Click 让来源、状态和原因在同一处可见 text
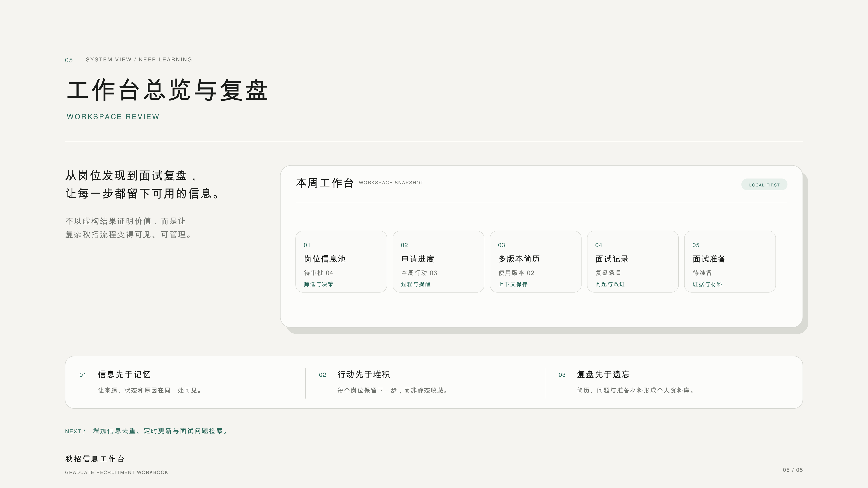 [x=150, y=390]
